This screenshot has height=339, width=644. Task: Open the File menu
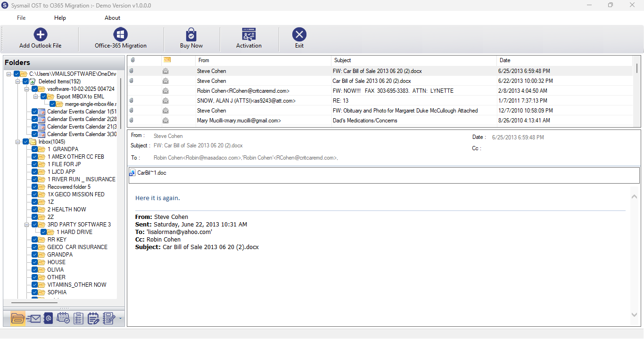coord(21,18)
